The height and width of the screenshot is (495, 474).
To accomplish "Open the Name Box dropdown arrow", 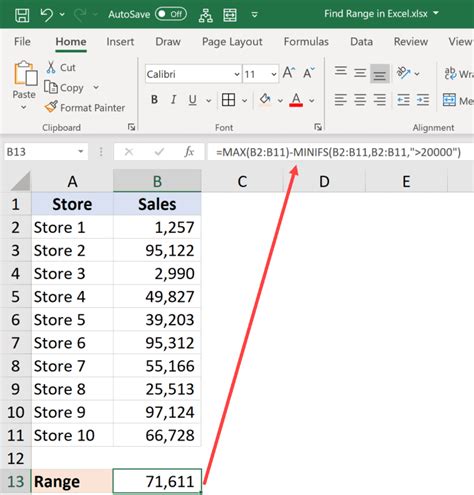I will coord(81,152).
